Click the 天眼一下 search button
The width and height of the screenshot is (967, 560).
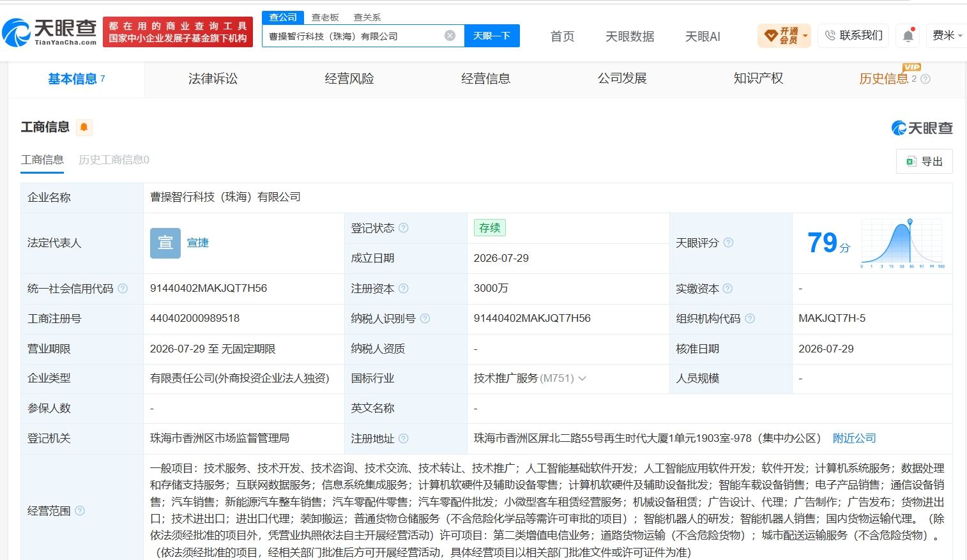click(x=492, y=36)
